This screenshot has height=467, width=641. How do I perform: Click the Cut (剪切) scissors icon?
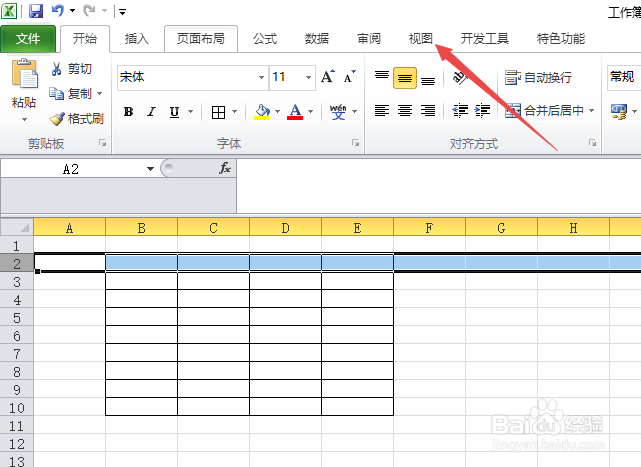tap(56, 69)
